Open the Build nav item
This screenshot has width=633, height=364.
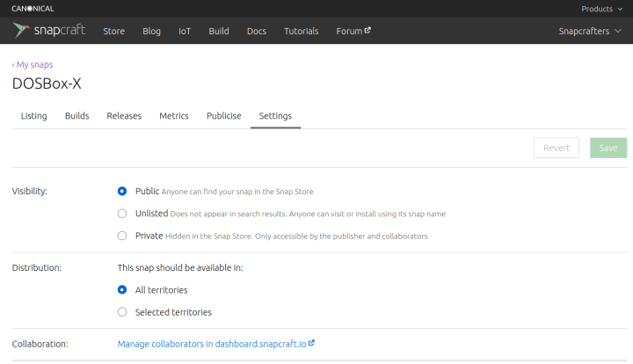coord(219,31)
